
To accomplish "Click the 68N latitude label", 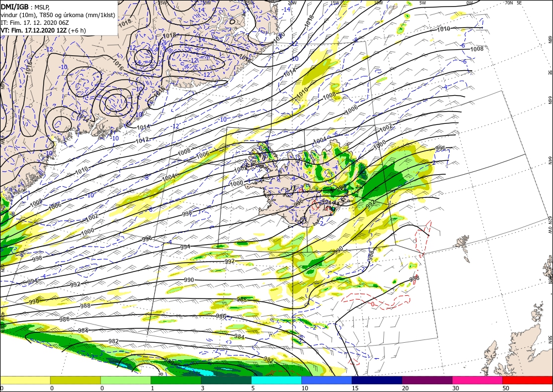I will point(550,39).
